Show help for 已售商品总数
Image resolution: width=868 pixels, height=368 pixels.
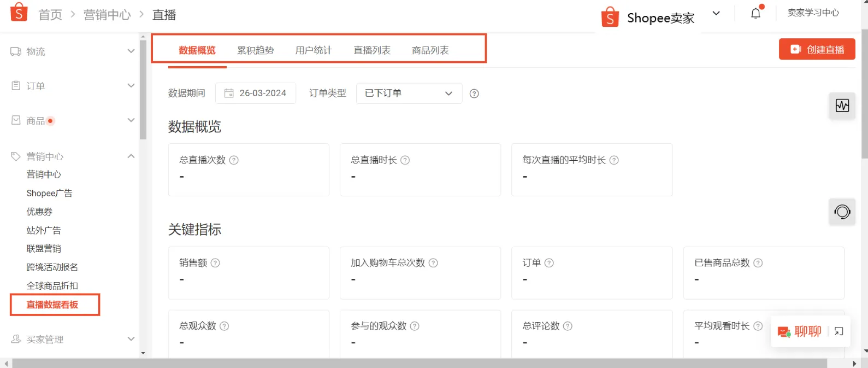coord(758,263)
